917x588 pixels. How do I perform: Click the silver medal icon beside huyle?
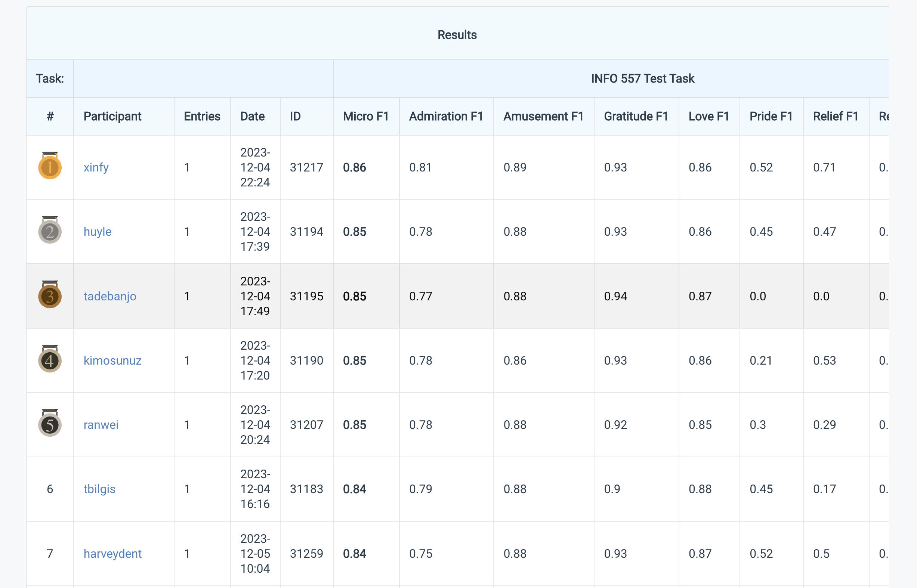click(50, 232)
